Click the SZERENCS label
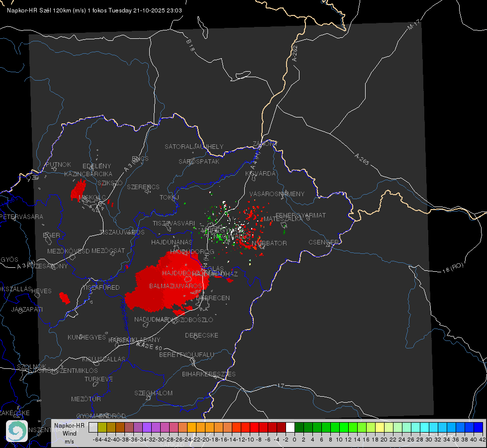The image size is (487, 448). coord(143,187)
